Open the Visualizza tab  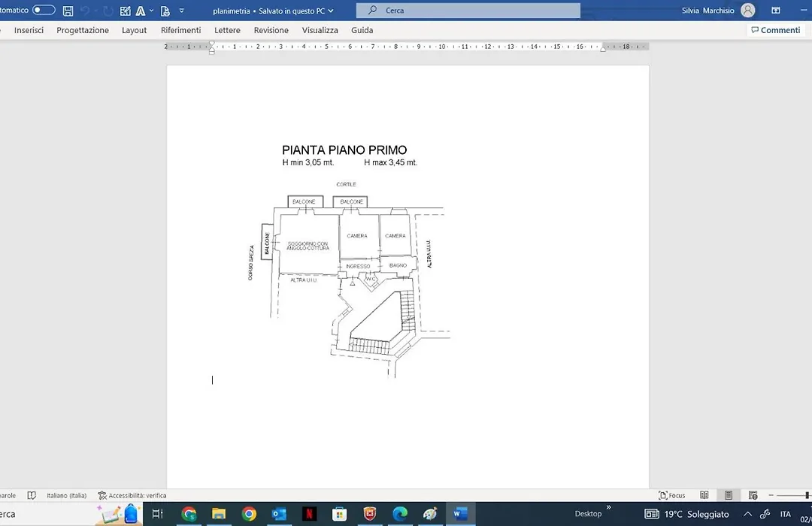click(x=320, y=30)
